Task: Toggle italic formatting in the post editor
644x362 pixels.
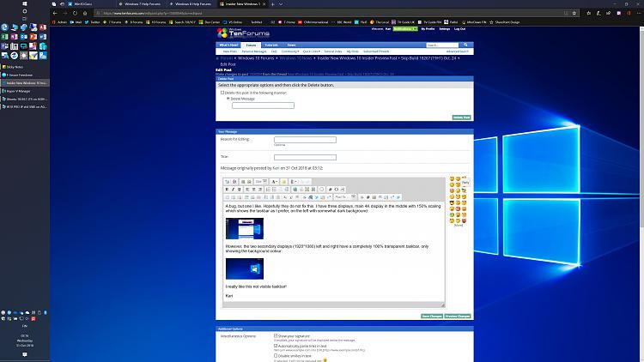Action: (x=233, y=190)
